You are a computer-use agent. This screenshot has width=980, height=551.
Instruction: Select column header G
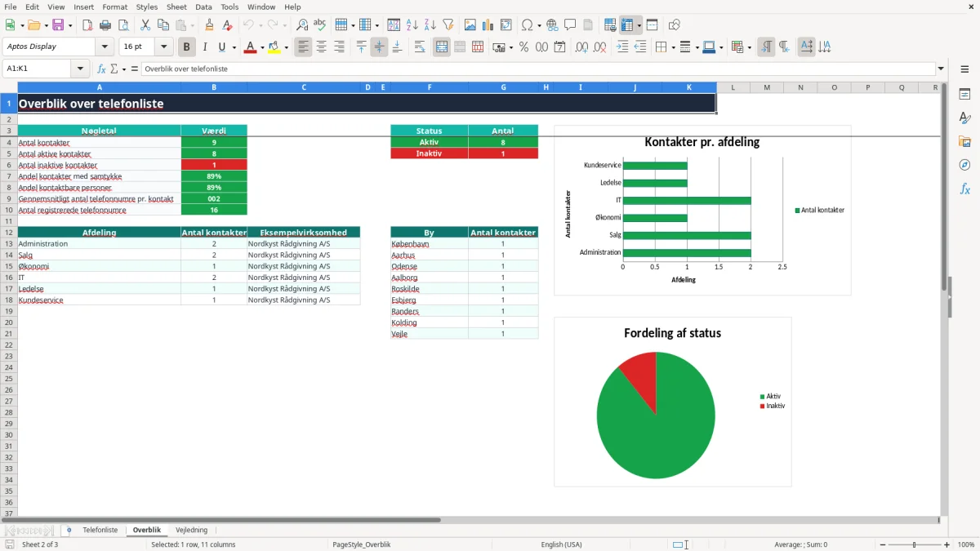(503, 87)
